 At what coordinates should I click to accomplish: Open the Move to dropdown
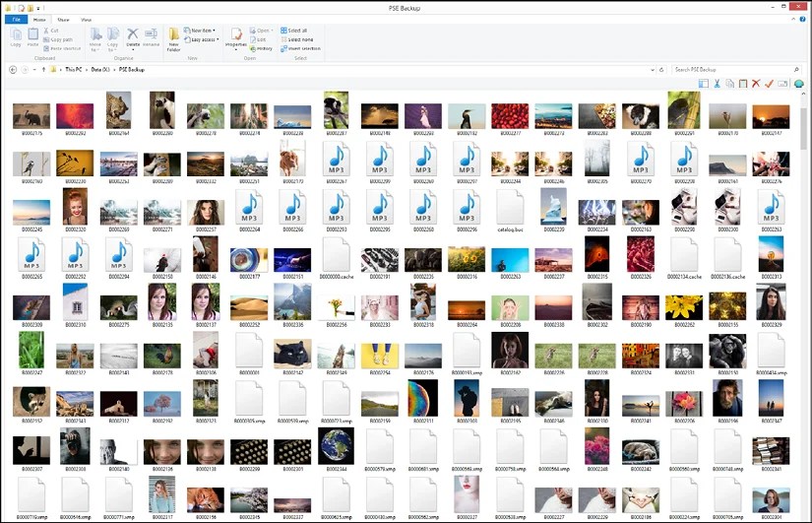pyautogui.click(x=95, y=39)
